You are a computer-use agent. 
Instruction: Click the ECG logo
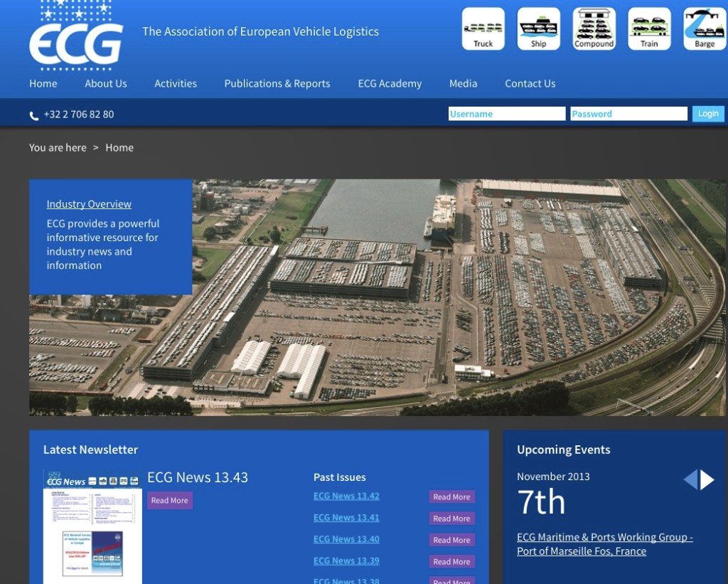click(x=76, y=36)
